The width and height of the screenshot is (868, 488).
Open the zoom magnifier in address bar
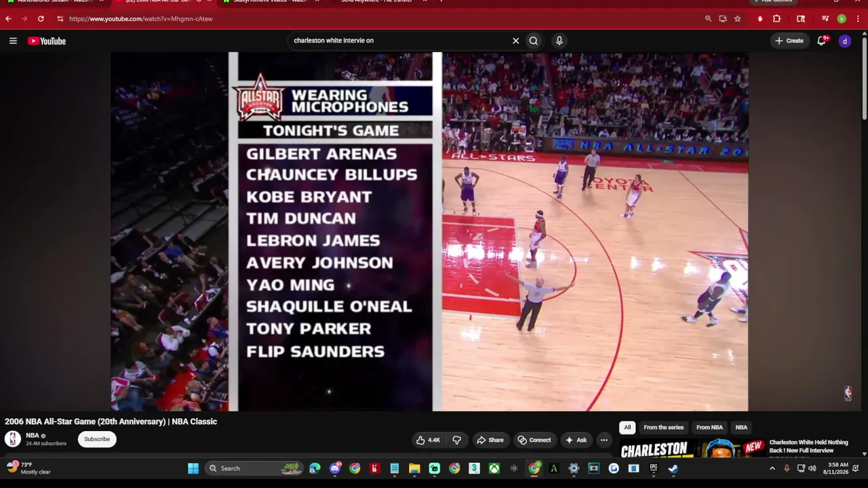[708, 19]
